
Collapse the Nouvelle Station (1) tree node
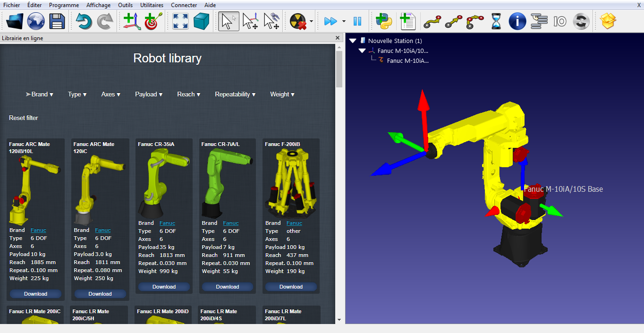(x=353, y=41)
